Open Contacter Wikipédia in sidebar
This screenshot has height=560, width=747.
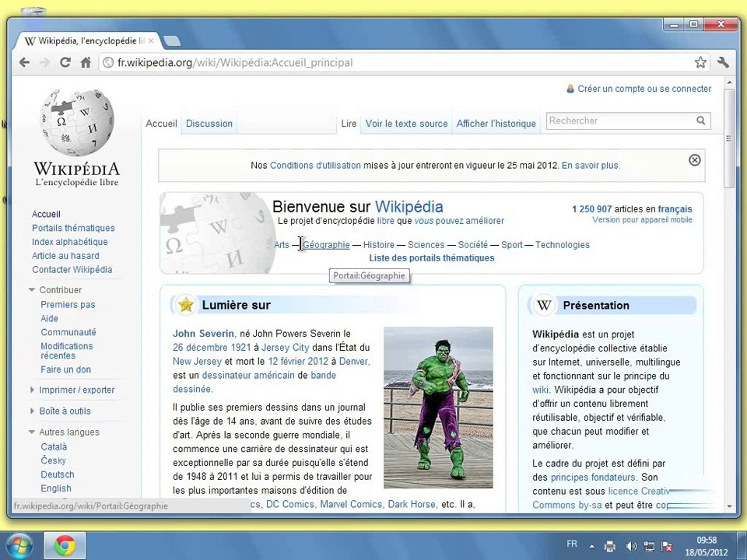pyautogui.click(x=72, y=270)
